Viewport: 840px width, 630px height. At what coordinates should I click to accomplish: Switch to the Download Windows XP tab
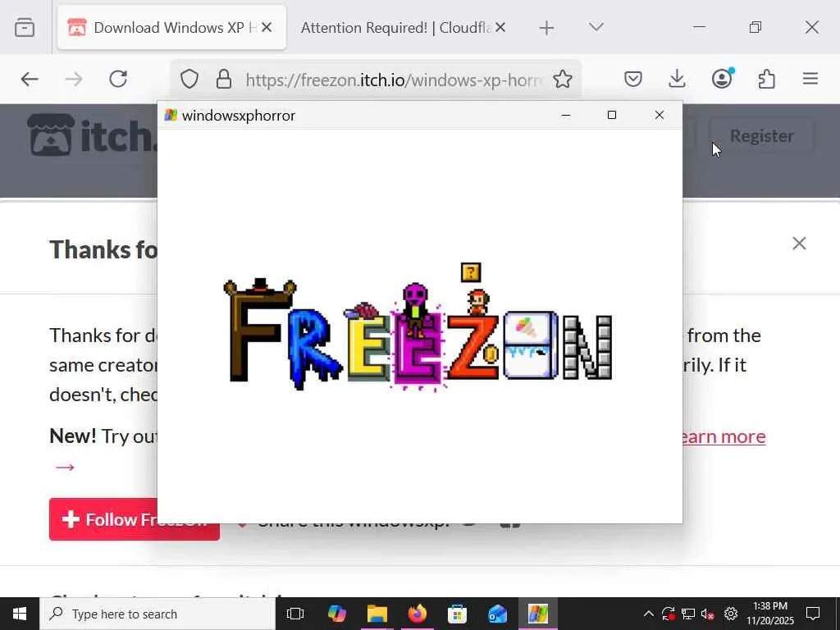tap(171, 27)
